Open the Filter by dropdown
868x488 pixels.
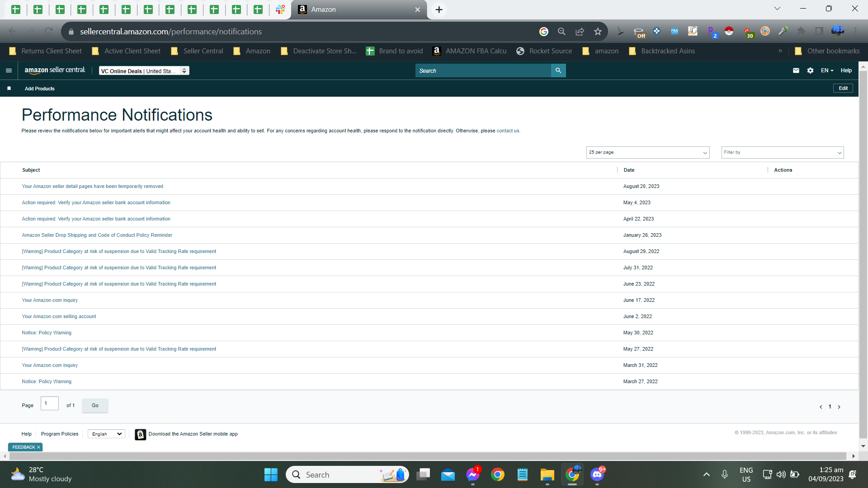[x=783, y=153]
